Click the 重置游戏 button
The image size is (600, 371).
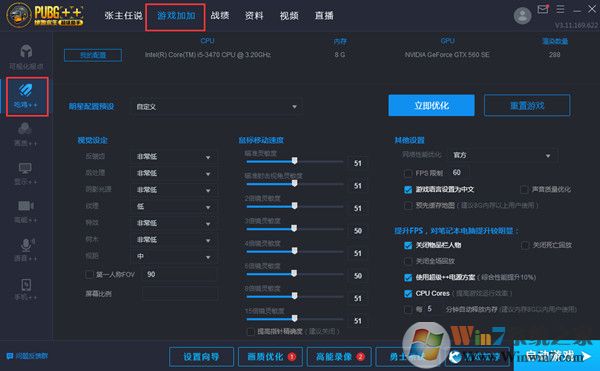[527, 106]
